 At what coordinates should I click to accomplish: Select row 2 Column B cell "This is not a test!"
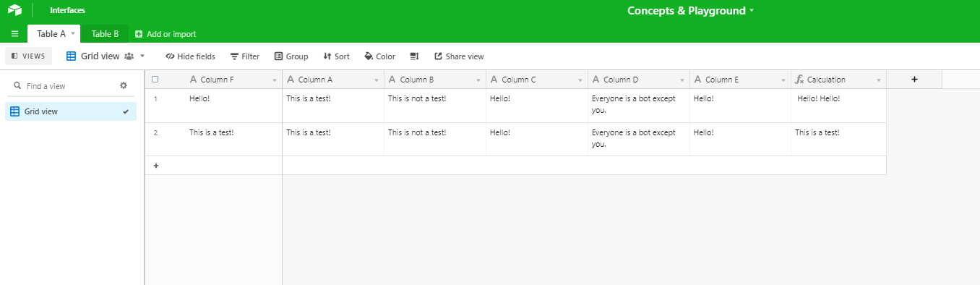pos(435,139)
